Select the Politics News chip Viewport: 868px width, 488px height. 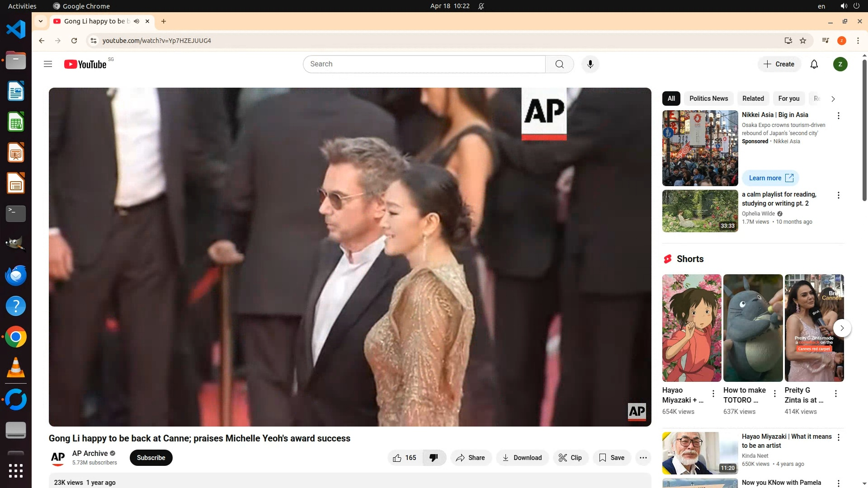708,99
